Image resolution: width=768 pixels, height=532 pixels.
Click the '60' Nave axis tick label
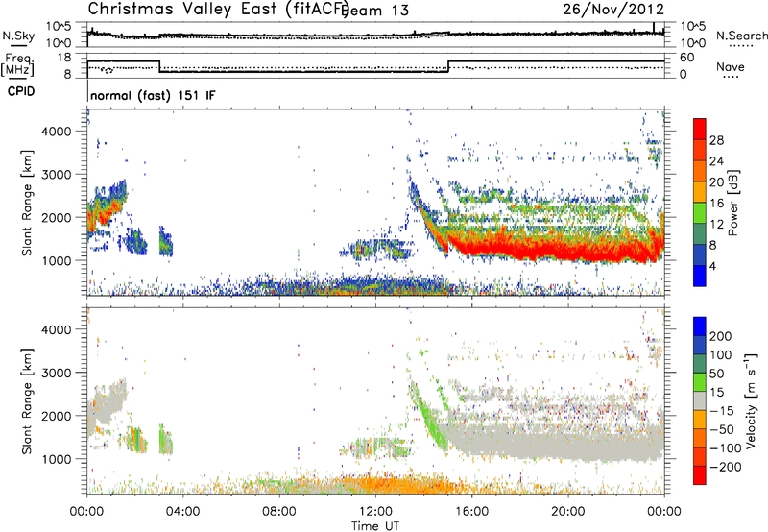(x=687, y=58)
